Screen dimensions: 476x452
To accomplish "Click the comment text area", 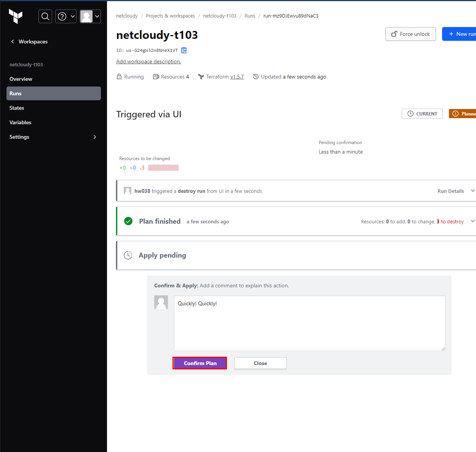I will [x=310, y=323].
